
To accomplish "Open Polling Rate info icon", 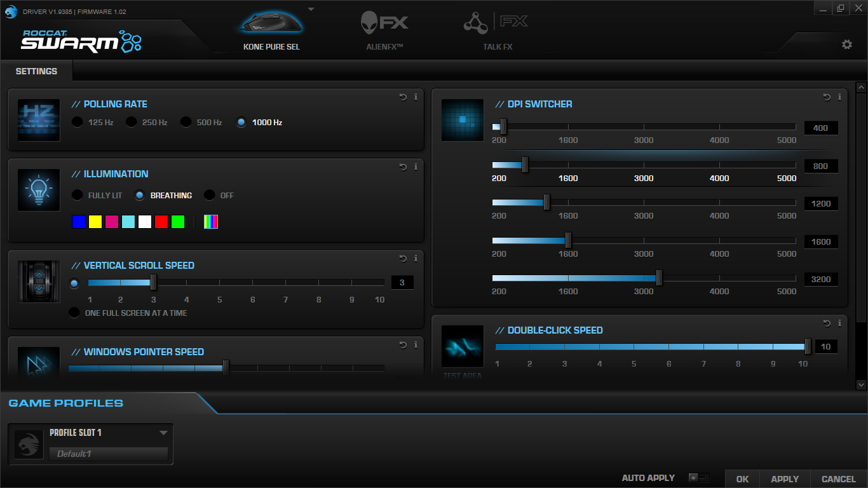I will pos(416,97).
